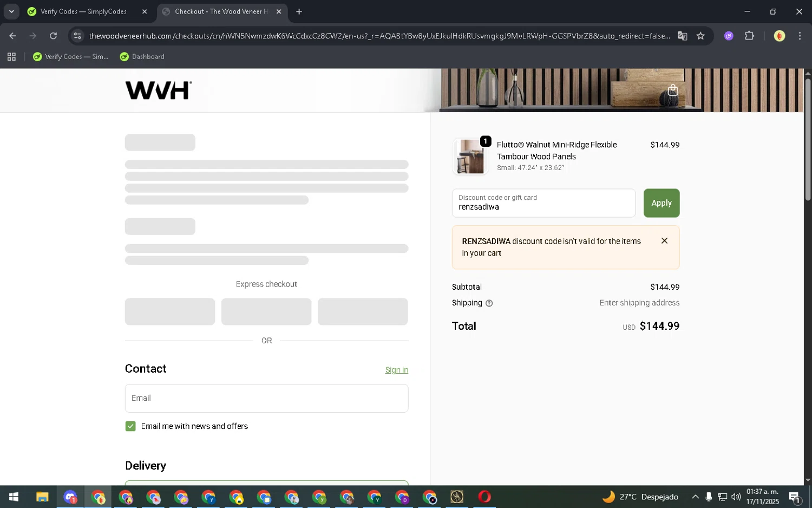The width and height of the screenshot is (812, 508).
Task: Open the purple SimplyCodes extension icon
Action: (729, 36)
